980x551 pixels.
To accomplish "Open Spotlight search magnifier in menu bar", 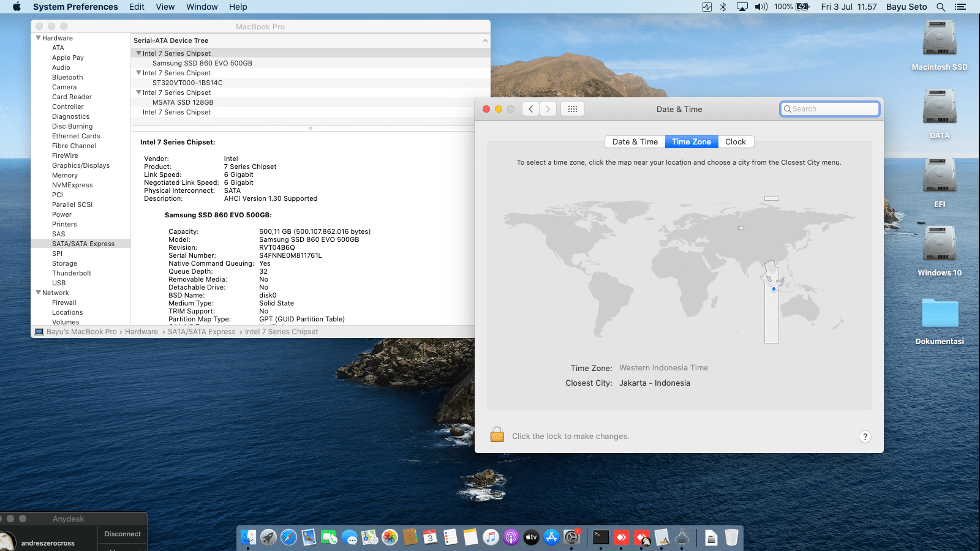I will pyautogui.click(x=941, y=7).
